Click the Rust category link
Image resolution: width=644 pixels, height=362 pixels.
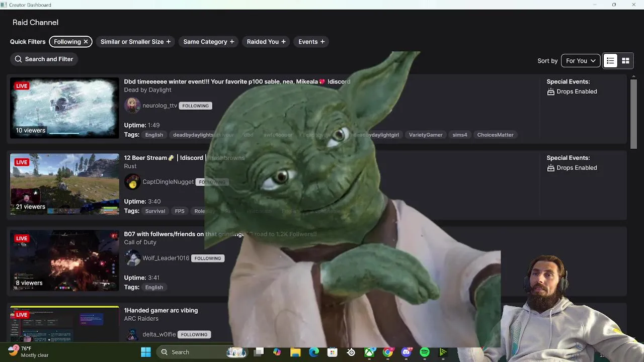130,166
